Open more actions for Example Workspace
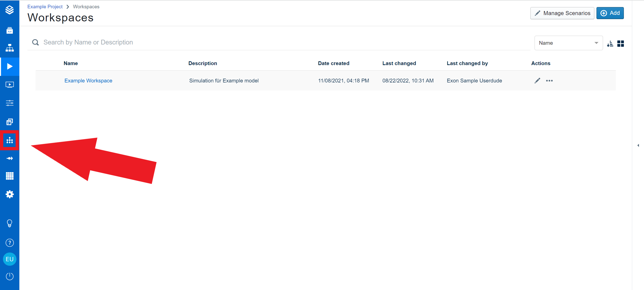The image size is (644, 290). [549, 81]
